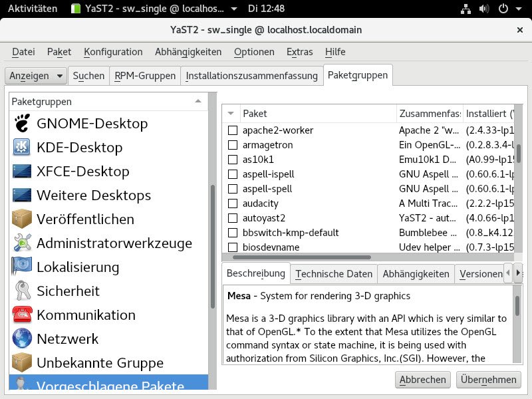This screenshot has width=532, height=399.
Task: Open the Anzeigen dropdown
Action: click(x=36, y=76)
